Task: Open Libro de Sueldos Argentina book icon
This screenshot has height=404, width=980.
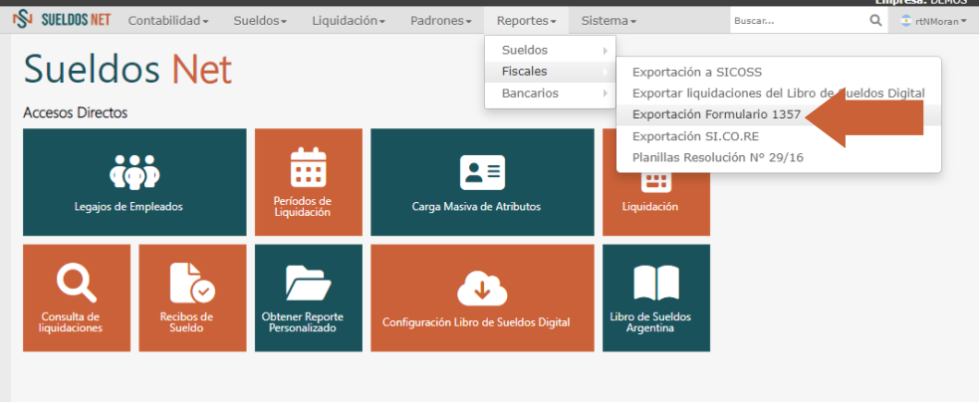Action: coord(655,283)
